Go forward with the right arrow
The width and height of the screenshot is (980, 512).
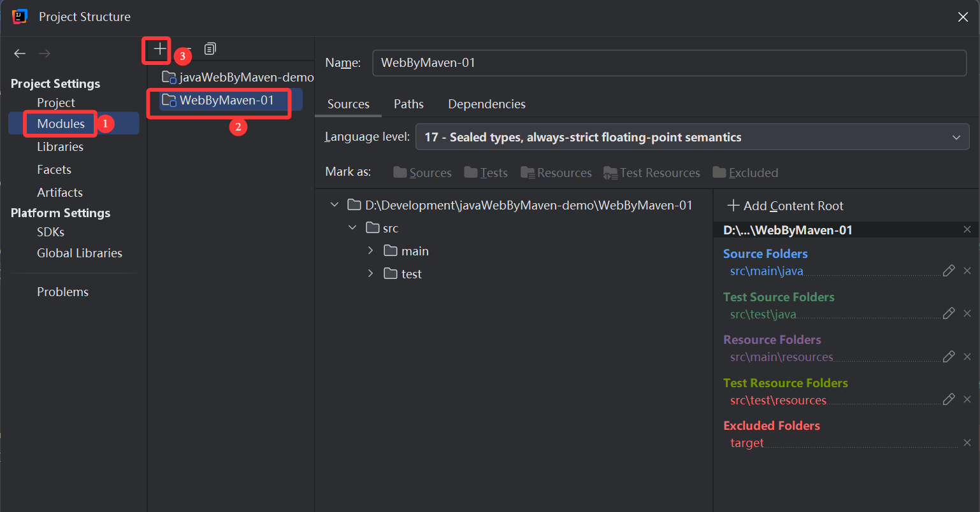pos(45,53)
